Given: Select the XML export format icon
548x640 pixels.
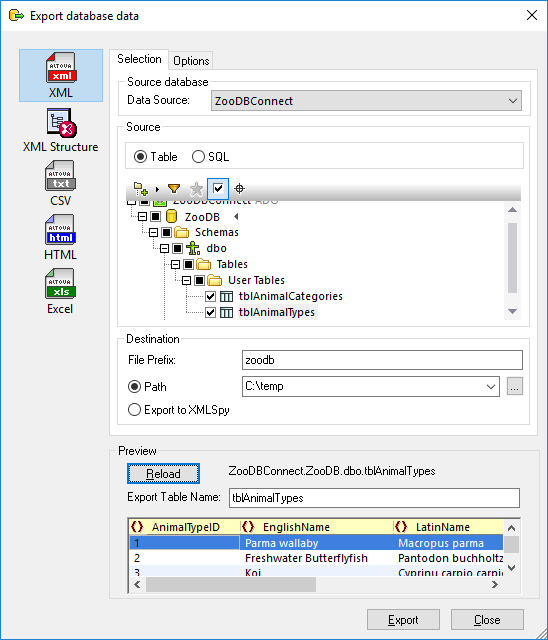Looking at the screenshot, I should coord(61,76).
